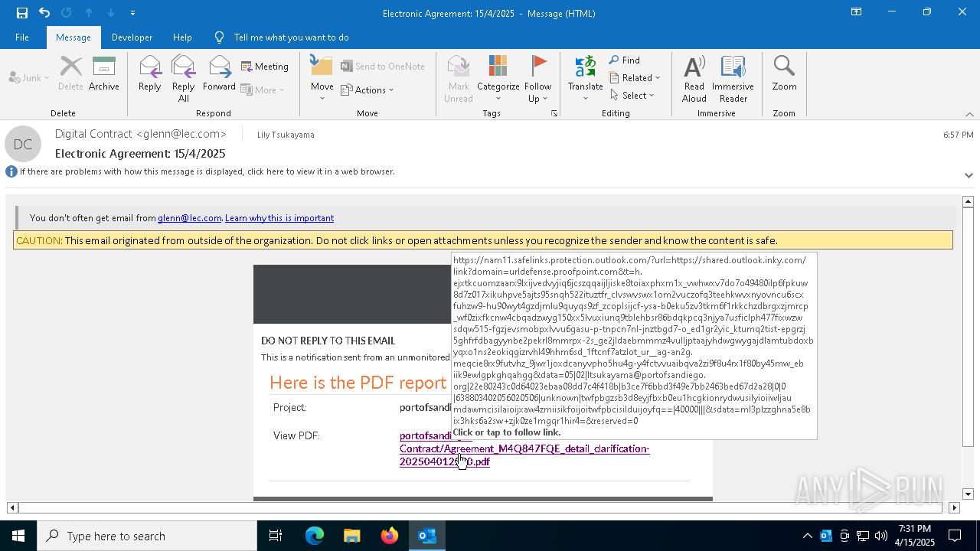980x551 pixels.
Task: Open the glenn@lec.com link
Action: pos(189,218)
